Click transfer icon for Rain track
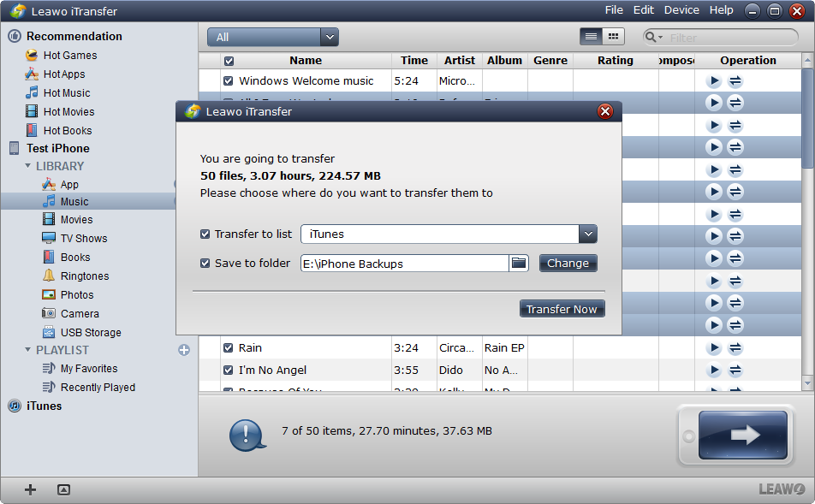This screenshot has height=504, width=815. (735, 348)
